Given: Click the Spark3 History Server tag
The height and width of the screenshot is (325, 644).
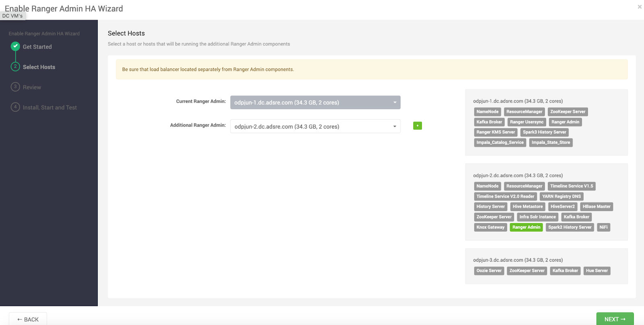Looking at the screenshot, I should [544, 132].
